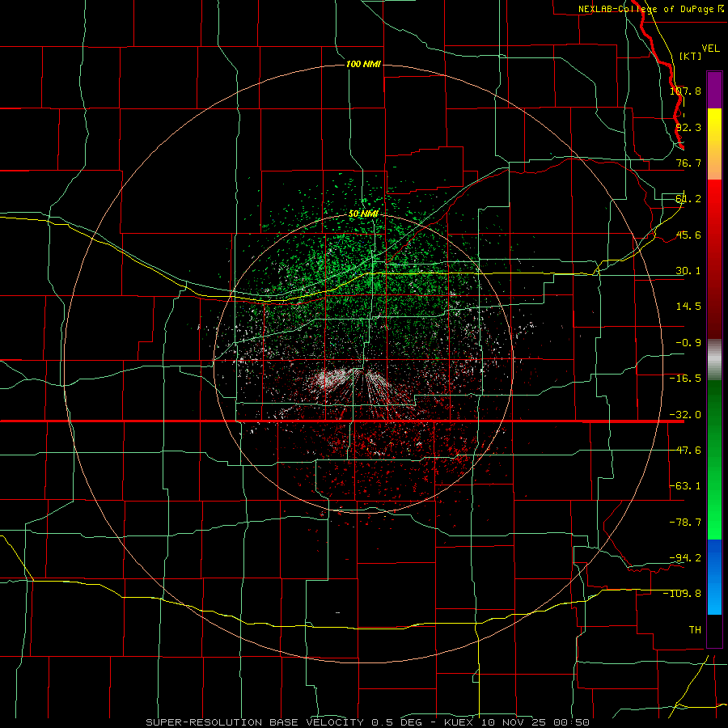
Task: Select the -47.6 legend value
Action: pyautogui.click(x=685, y=451)
